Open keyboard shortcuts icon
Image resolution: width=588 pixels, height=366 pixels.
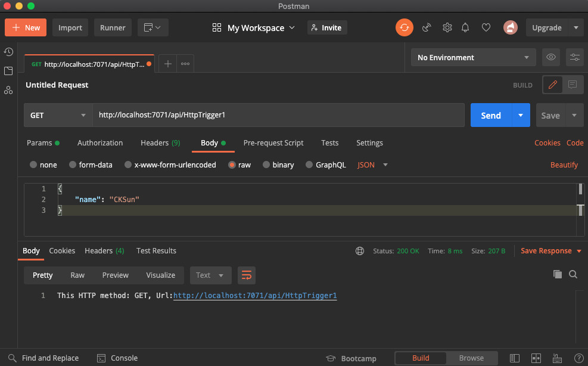click(557, 358)
